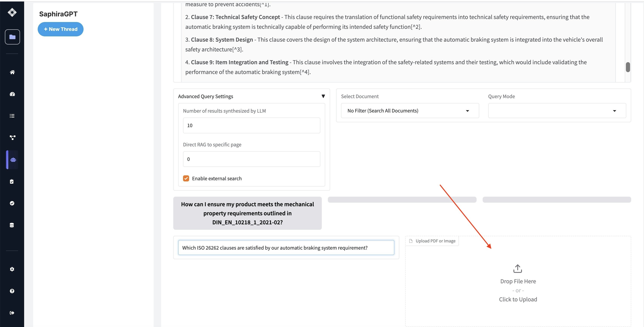
Task: Click the logout icon at bottom
Action: click(12, 313)
